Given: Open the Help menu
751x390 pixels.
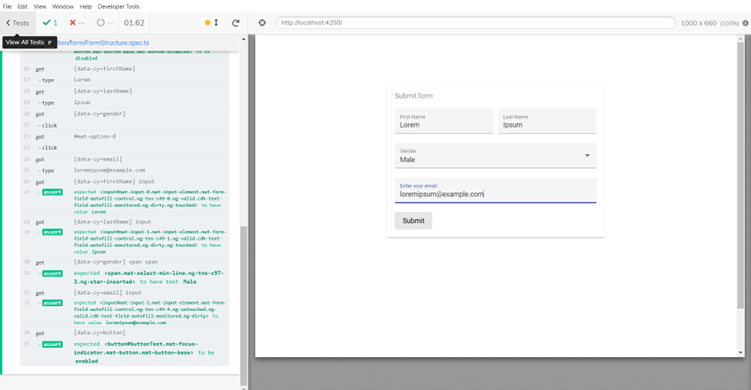Looking at the screenshot, I should coord(86,6).
